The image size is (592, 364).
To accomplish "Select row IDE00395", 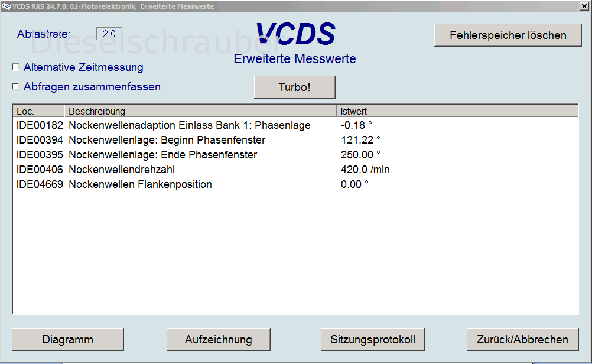I will [295, 155].
